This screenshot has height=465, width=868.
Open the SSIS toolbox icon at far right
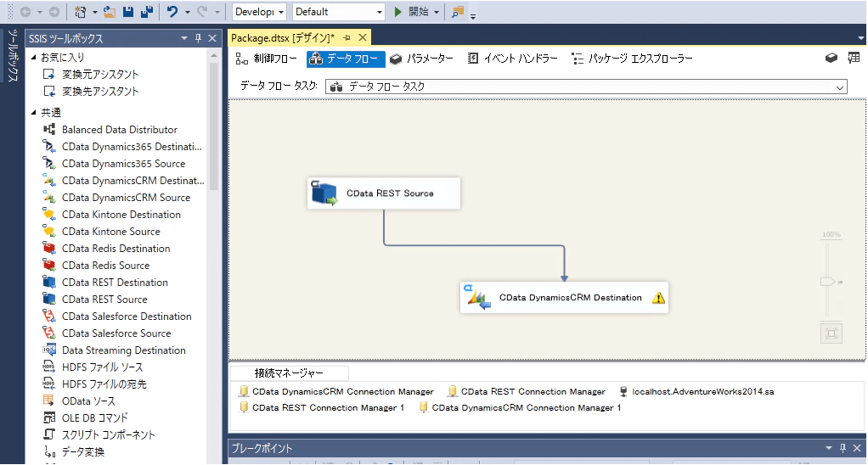click(x=854, y=58)
